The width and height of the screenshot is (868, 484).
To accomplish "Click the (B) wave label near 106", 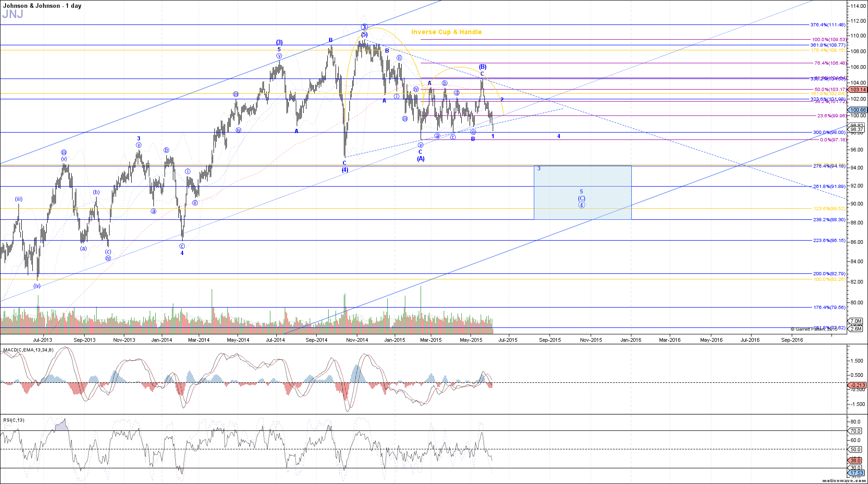I will tap(482, 67).
